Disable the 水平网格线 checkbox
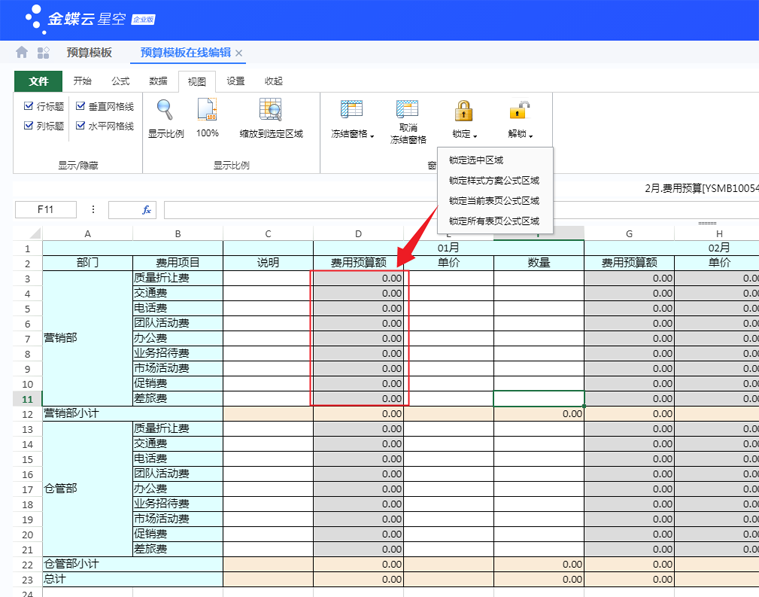759x597 pixels. click(x=80, y=126)
